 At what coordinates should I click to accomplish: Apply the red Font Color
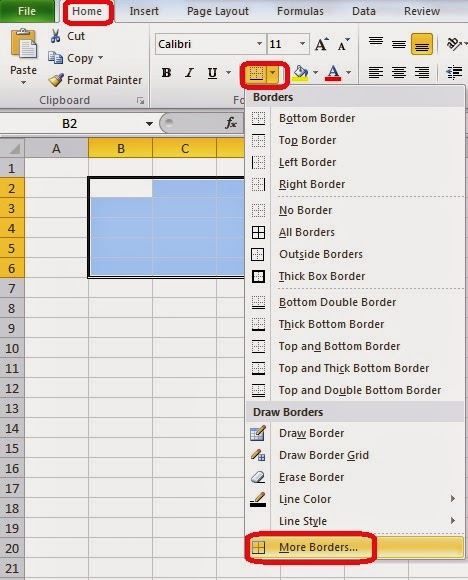click(333, 72)
